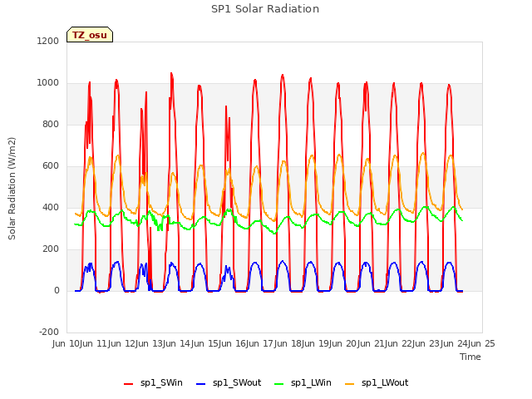Click the orange sp1_LWout legend swatch

(x=349, y=384)
